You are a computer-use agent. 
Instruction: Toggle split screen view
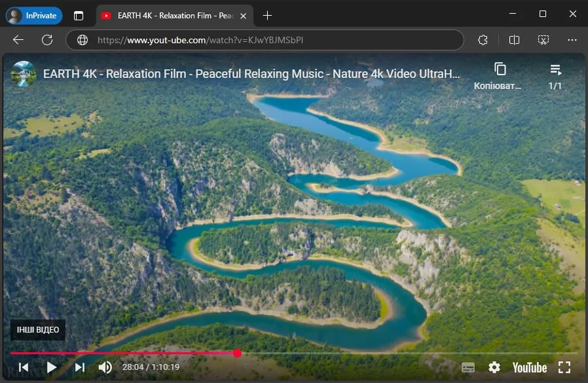point(514,40)
